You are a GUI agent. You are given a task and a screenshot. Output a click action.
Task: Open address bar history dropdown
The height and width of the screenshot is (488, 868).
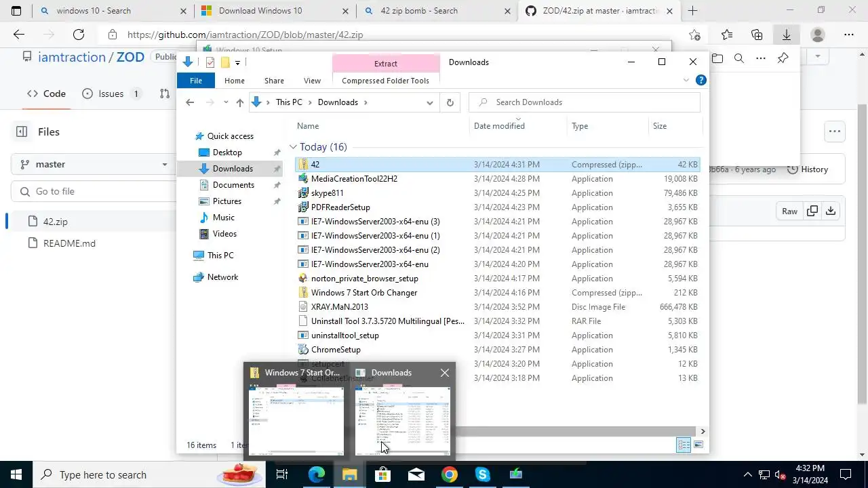tap(430, 102)
